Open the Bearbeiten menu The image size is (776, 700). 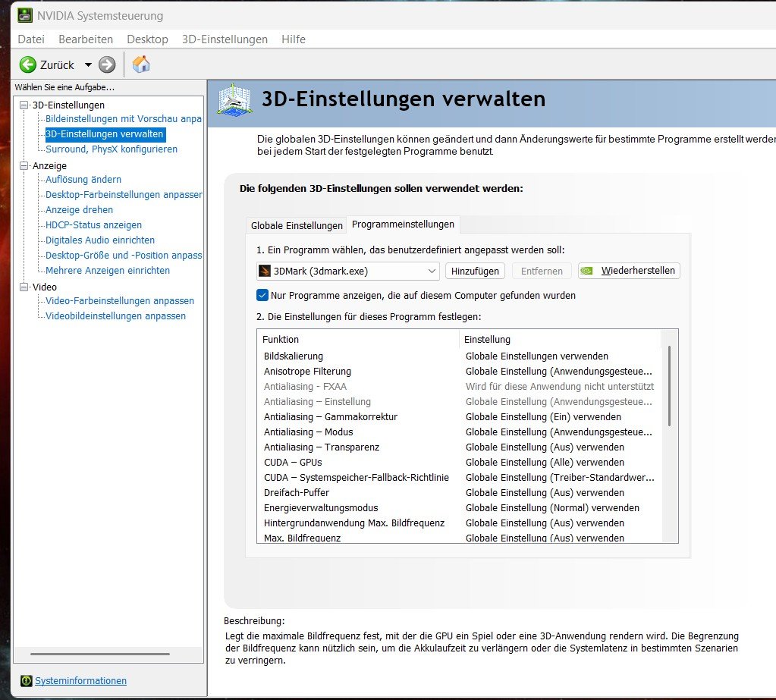click(86, 39)
